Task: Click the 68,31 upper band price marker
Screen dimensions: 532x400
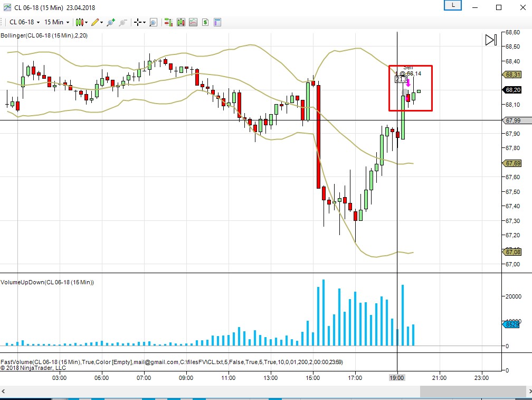Action: coord(512,75)
